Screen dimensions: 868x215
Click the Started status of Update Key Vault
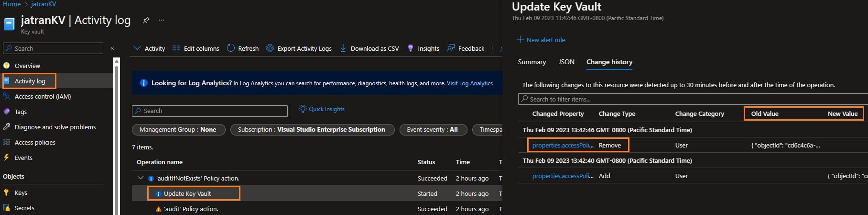(x=427, y=193)
